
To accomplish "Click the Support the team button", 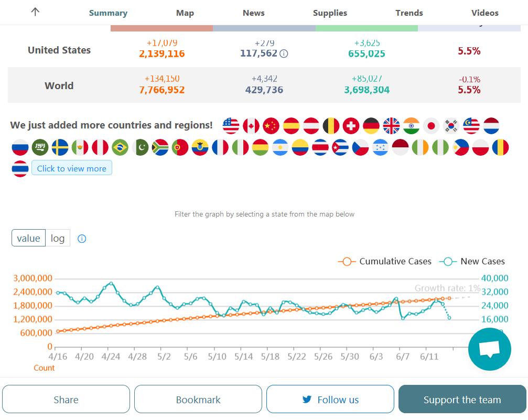I will click(462, 400).
